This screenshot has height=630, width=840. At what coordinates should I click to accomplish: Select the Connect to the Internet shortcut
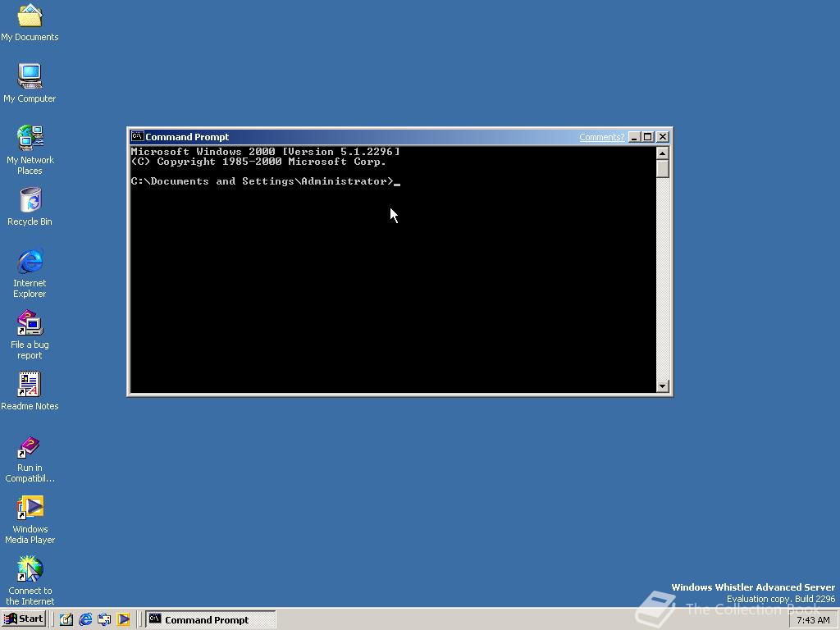pos(30,581)
